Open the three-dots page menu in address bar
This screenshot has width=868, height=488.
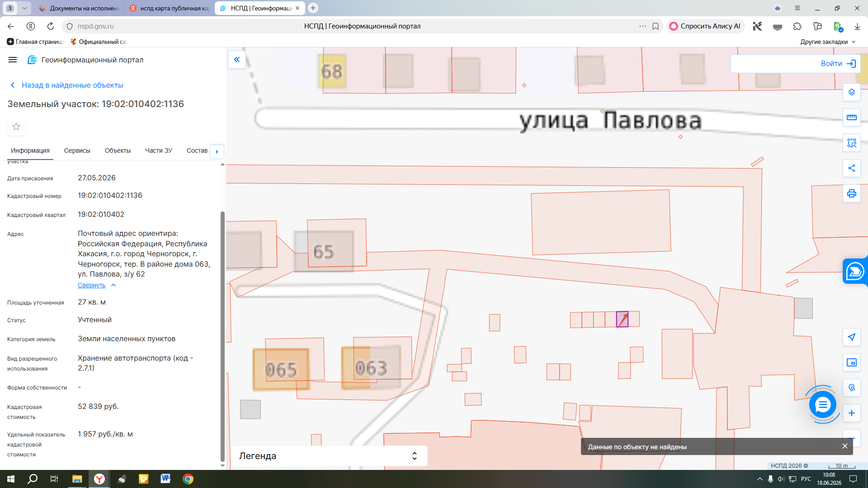643,26
